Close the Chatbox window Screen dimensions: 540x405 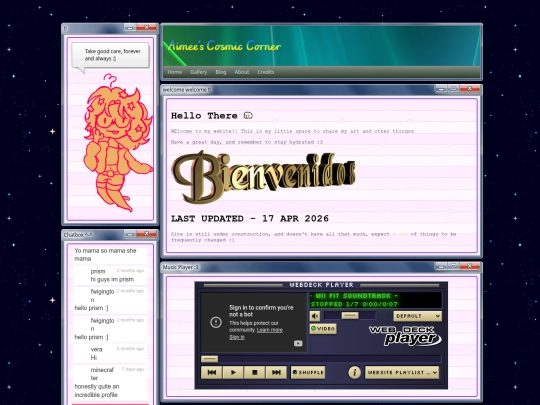click(146, 234)
